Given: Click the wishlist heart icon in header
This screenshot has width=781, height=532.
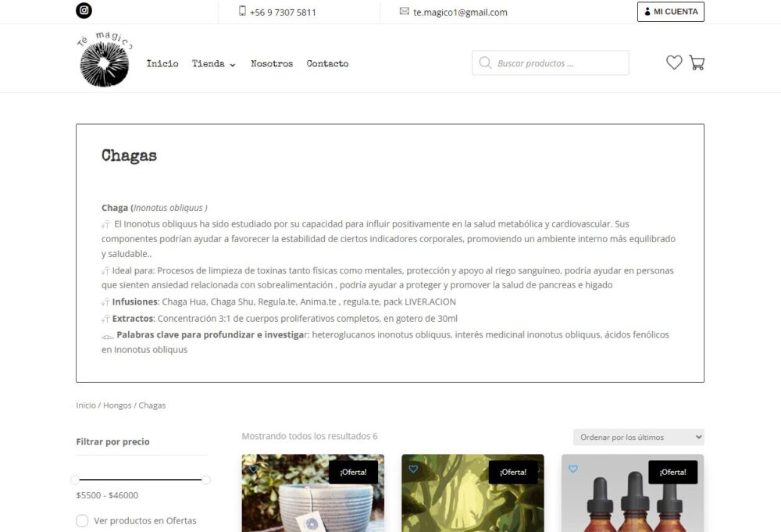Looking at the screenshot, I should [674, 62].
